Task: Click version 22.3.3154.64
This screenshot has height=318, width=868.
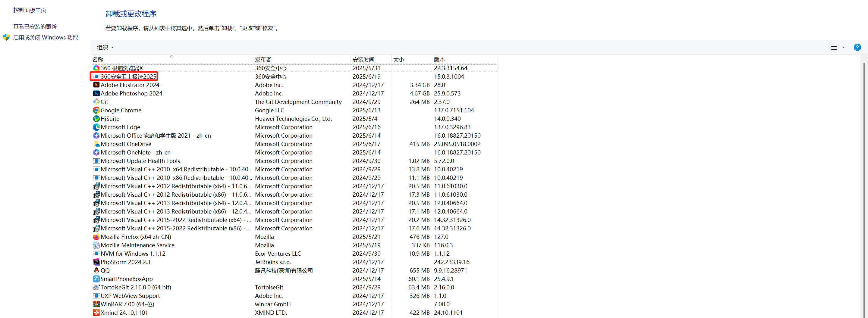Action: point(451,68)
